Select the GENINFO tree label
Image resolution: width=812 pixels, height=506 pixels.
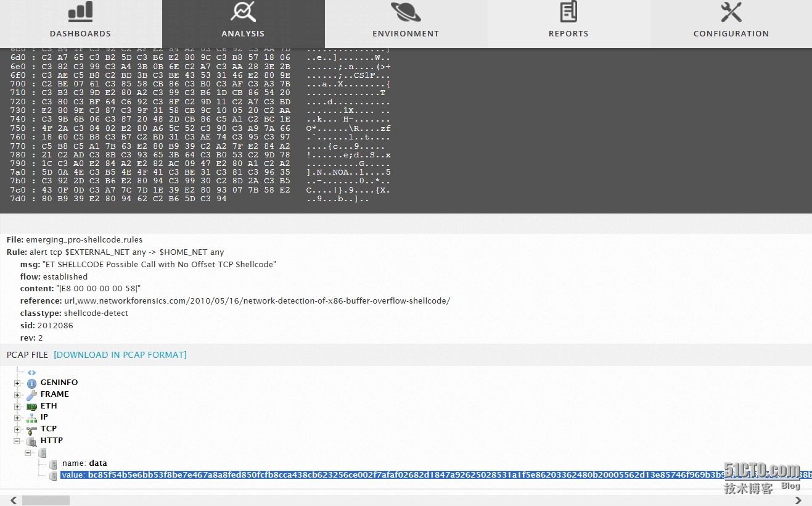pos(59,383)
